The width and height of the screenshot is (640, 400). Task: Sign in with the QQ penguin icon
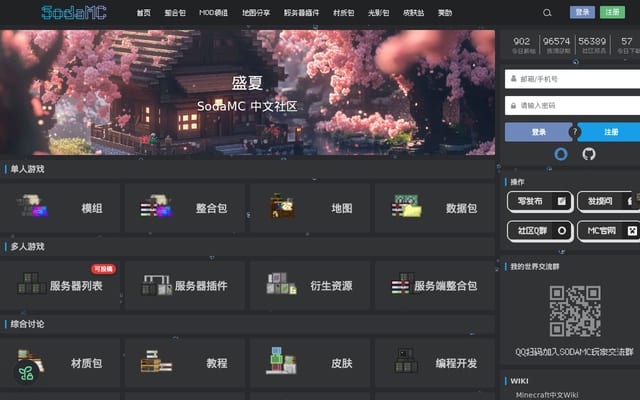(x=561, y=154)
